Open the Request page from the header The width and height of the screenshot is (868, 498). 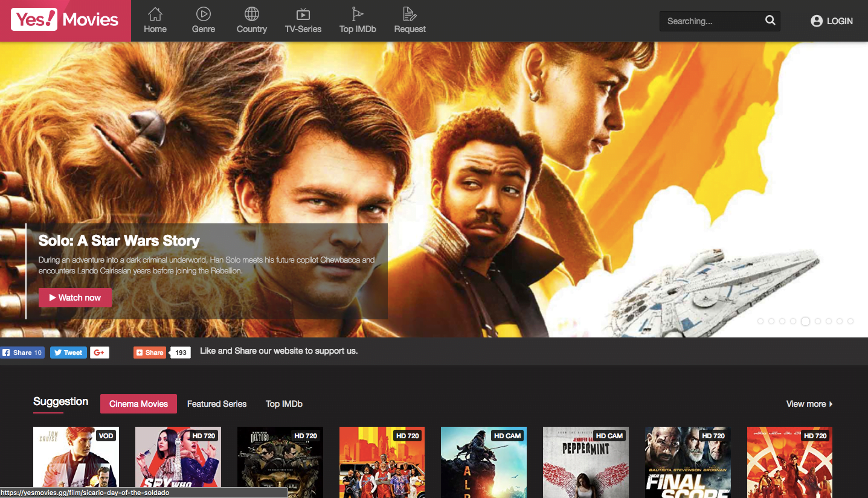(410, 21)
